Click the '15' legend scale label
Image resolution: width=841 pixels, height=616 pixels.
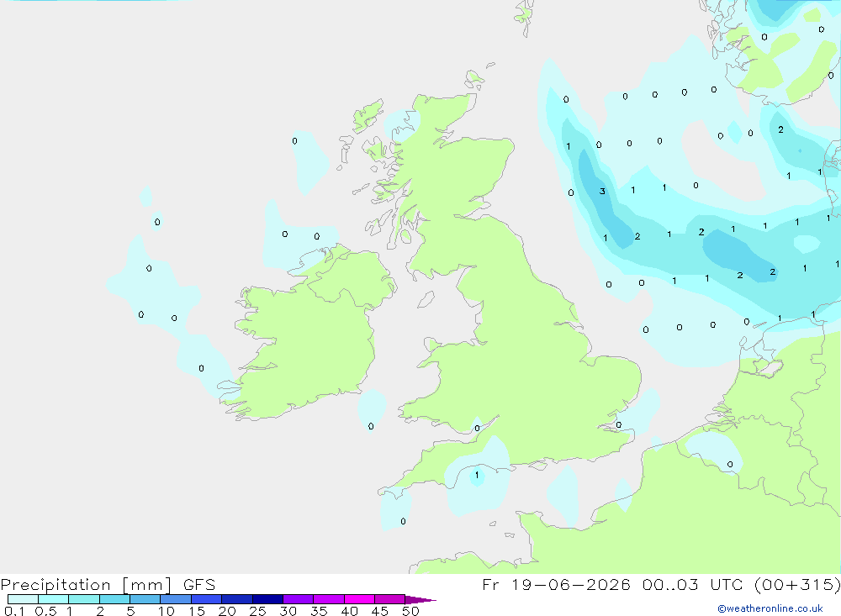point(197,611)
